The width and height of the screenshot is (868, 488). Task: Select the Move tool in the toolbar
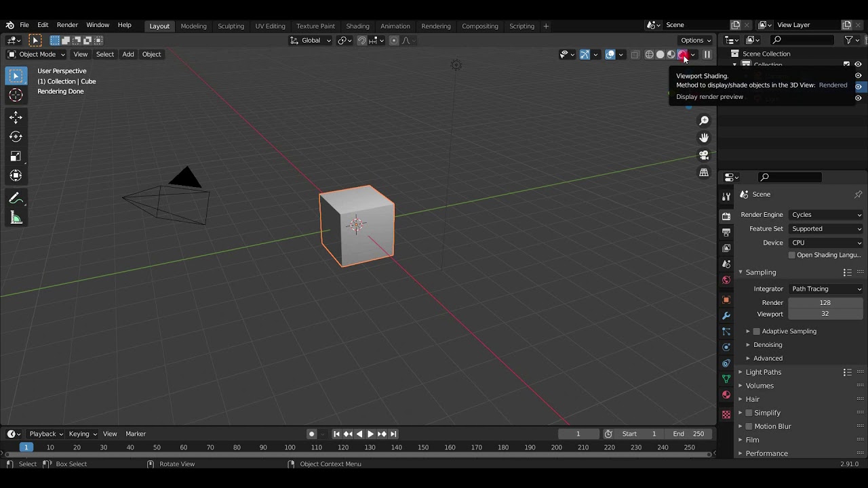click(x=16, y=117)
